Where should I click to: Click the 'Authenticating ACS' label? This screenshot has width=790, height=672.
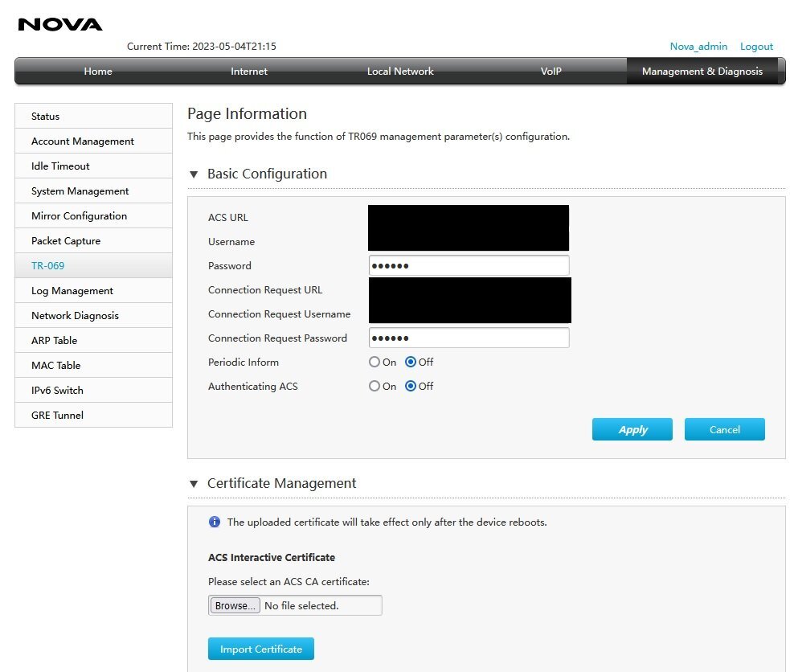[253, 387]
